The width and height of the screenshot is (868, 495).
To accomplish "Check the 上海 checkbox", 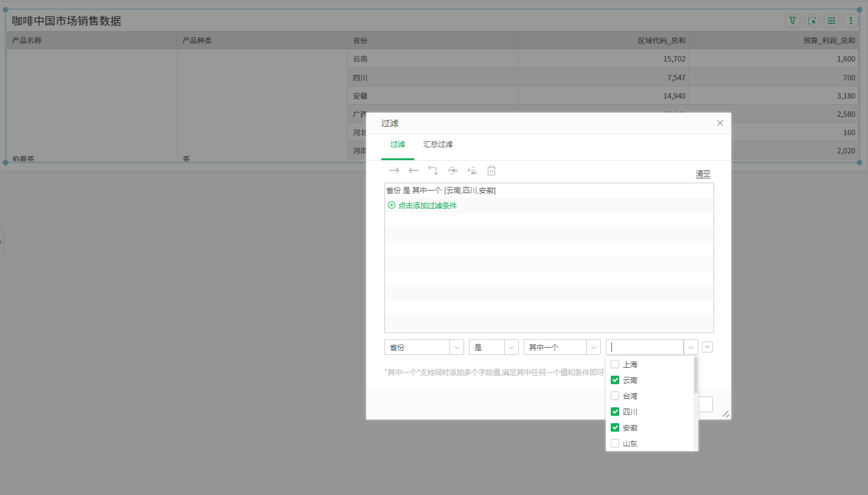I will [x=615, y=363].
